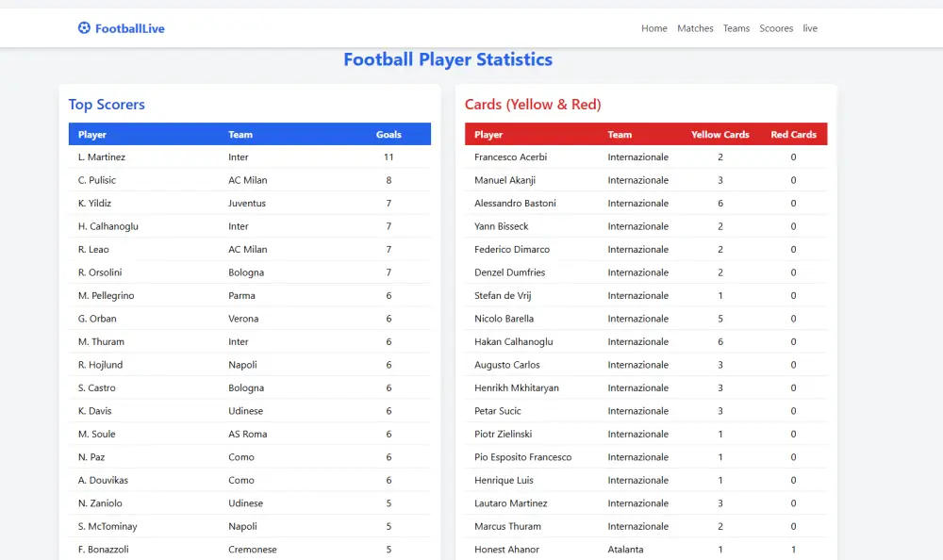Navigate to the Scoores page

pos(776,28)
